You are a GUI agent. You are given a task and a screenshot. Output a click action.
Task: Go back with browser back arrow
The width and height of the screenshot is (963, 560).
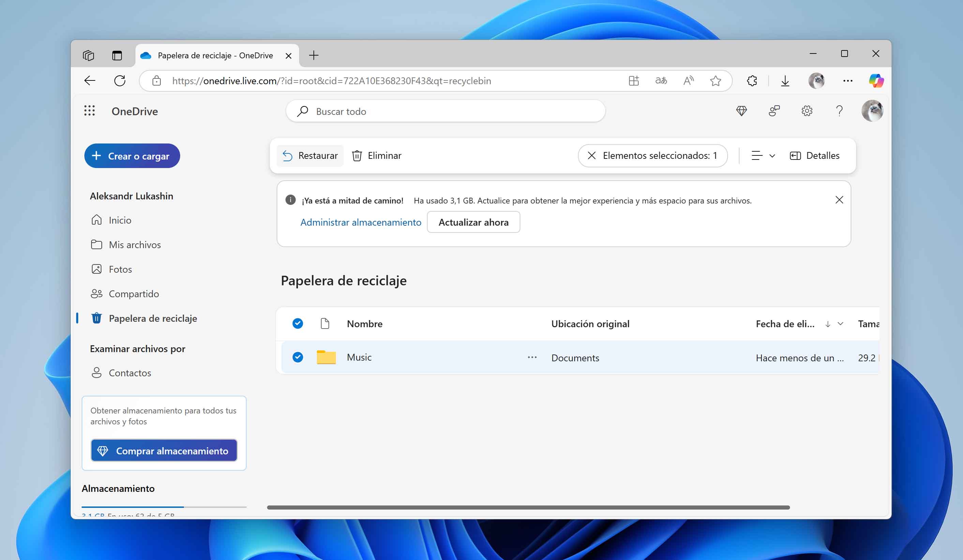(x=90, y=80)
